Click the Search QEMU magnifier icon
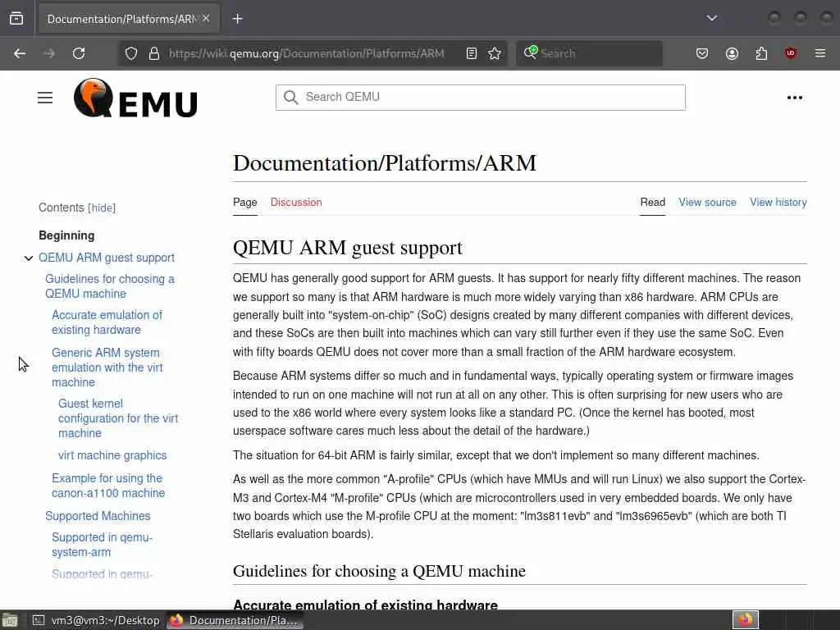Screen dimensions: 840x630 (x=291, y=98)
